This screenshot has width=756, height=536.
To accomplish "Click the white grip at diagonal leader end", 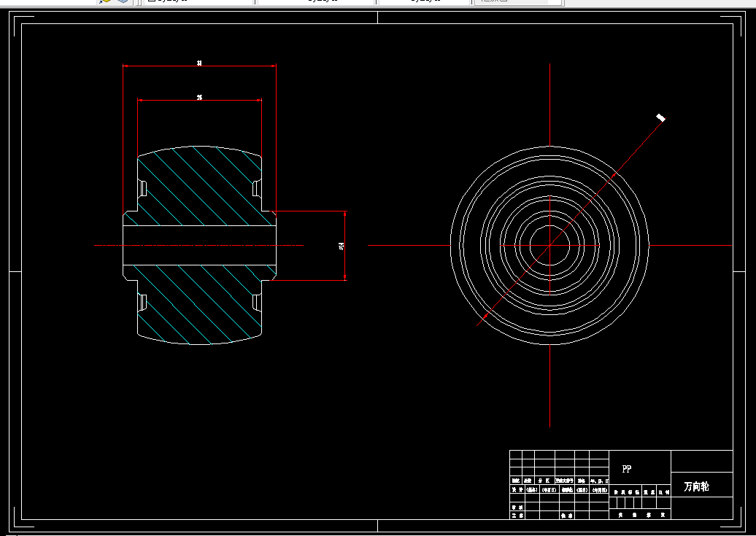I will [x=661, y=117].
